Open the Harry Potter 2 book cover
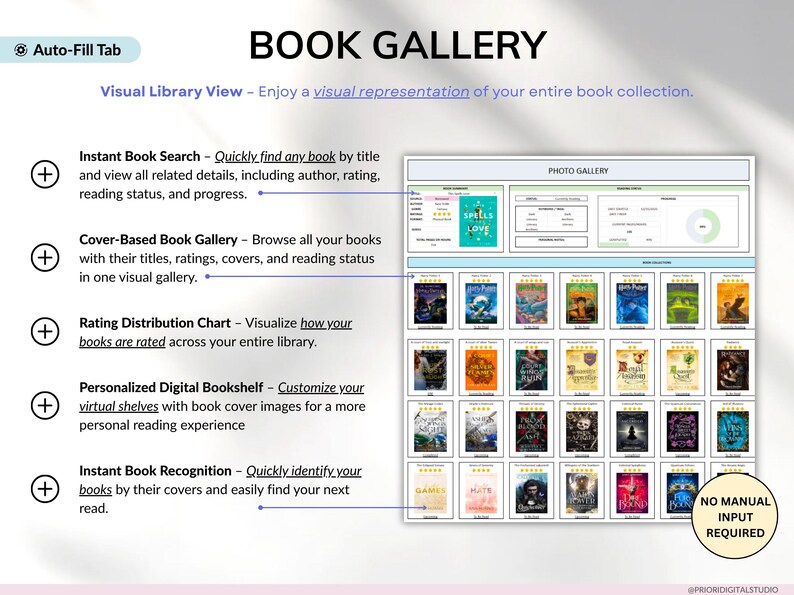Image resolution: width=794 pixels, height=595 pixels. 481,303
